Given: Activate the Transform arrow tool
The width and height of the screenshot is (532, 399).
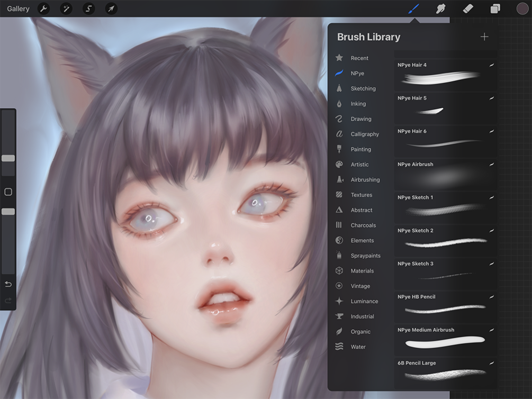Looking at the screenshot, I should click(111, 8).
